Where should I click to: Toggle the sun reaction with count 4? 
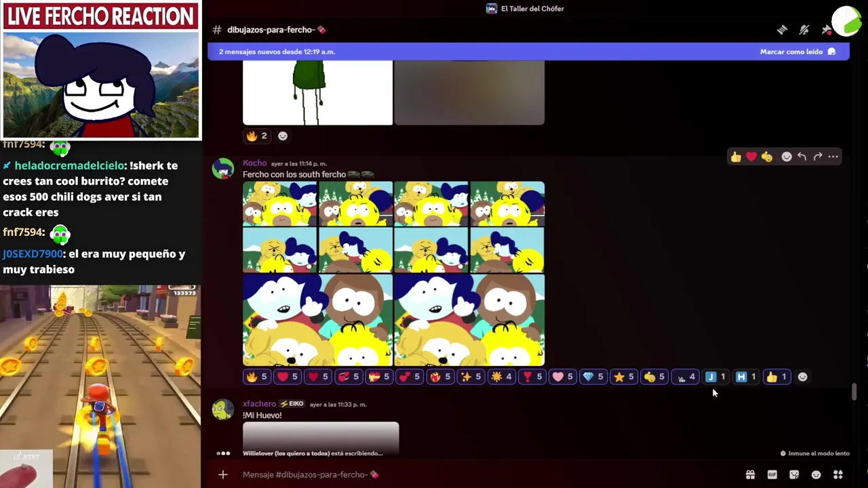(501, 377)
